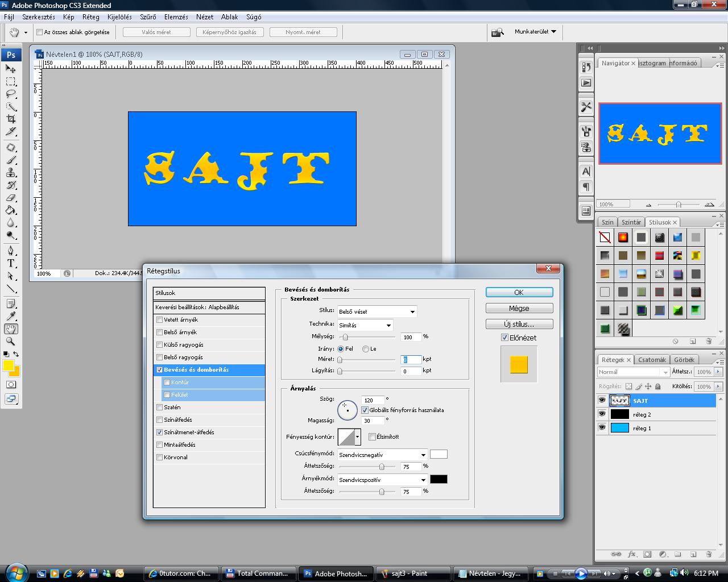The image size is (728, 582).
Task: Select the Eraser tool
Action: (x=11, y=198)
